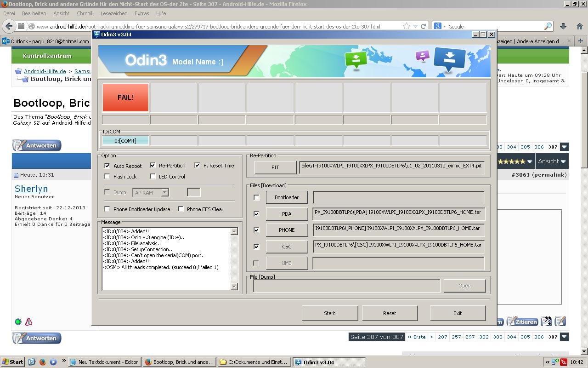Click the Google search input field

click(496, 26)
